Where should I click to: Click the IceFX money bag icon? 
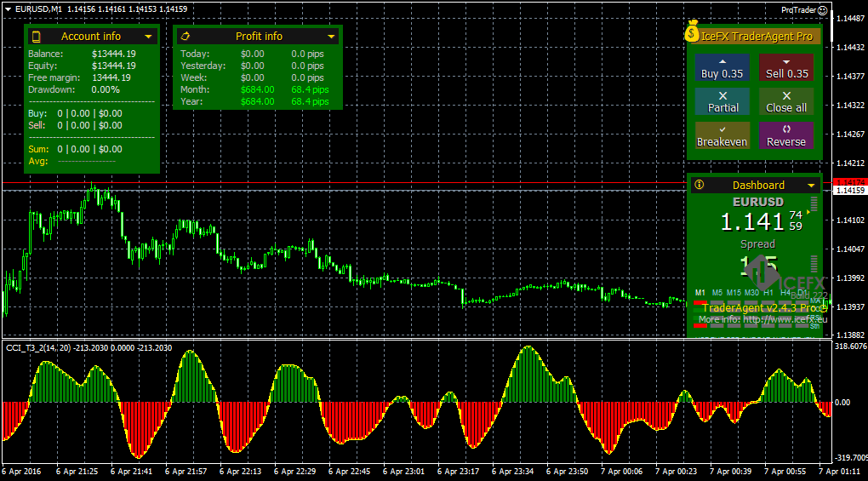691,31
